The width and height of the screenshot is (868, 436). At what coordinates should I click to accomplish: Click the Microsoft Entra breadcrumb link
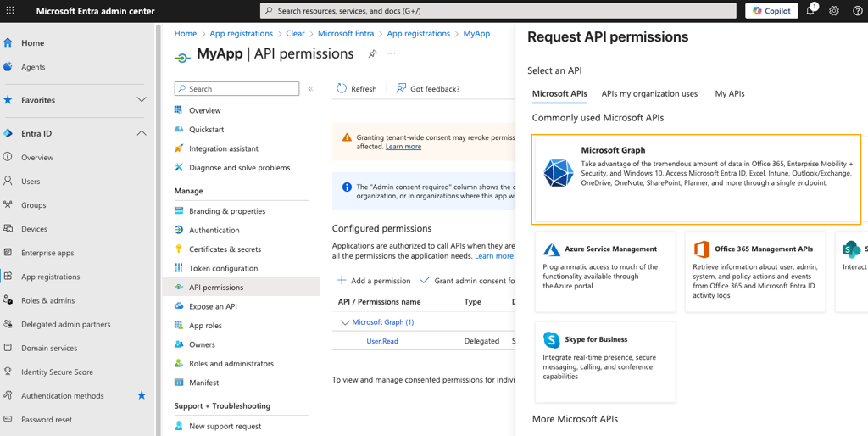click(x=346, y=33)
